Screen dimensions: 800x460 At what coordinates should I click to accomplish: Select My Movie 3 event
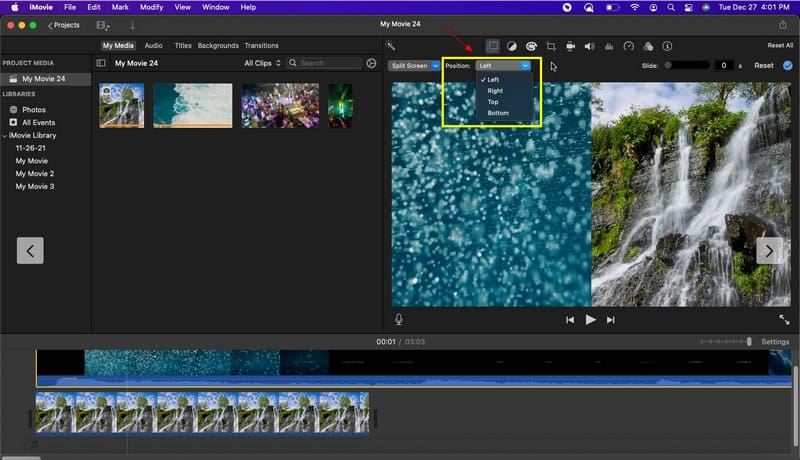coord(35,187)
